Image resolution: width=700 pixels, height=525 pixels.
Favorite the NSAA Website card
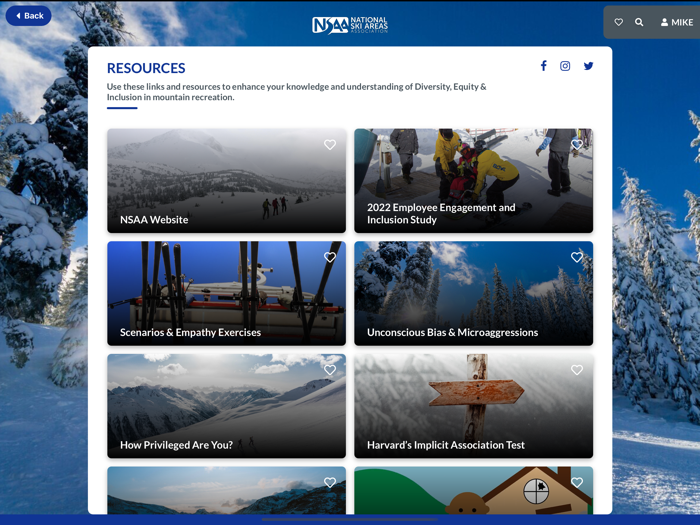point(330,144)
